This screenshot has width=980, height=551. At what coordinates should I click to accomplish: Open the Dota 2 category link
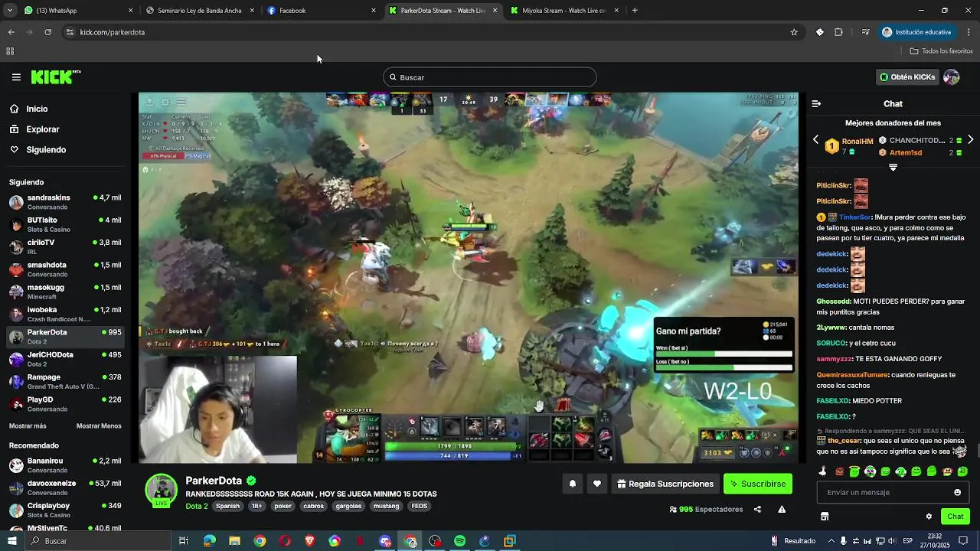tap(197, 506)
